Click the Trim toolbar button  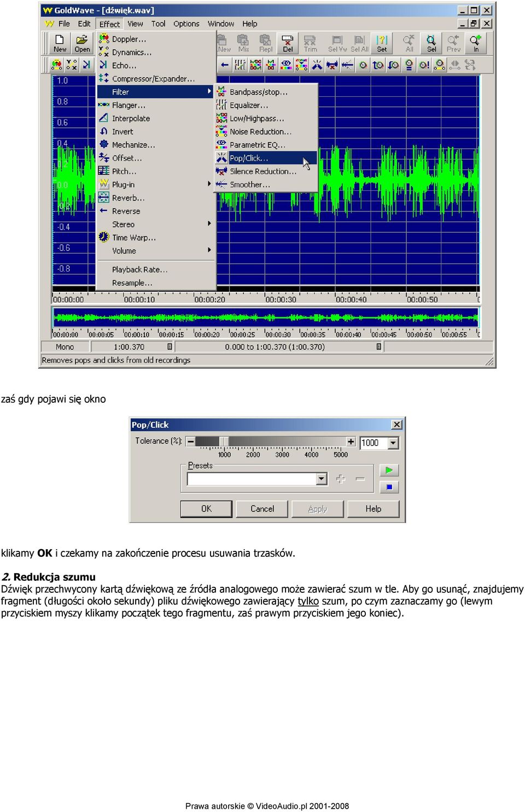310,43
